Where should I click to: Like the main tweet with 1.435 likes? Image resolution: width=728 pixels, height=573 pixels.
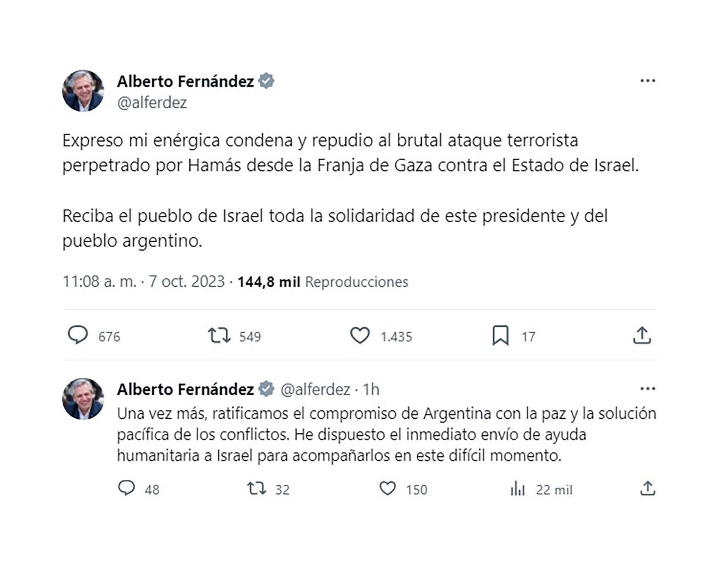point(359,335)
